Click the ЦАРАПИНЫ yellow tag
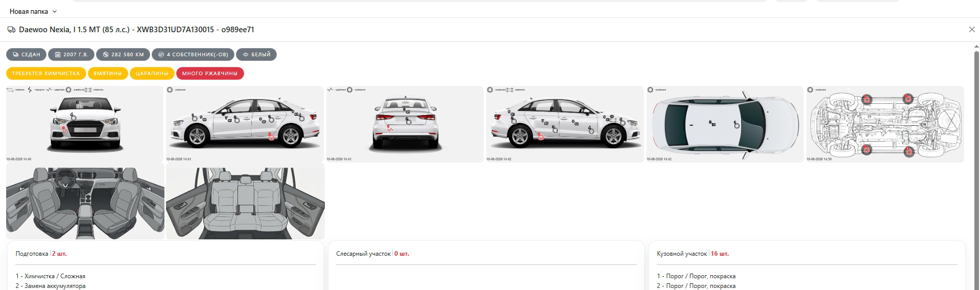980x290 pixels. tap(152, 73)
